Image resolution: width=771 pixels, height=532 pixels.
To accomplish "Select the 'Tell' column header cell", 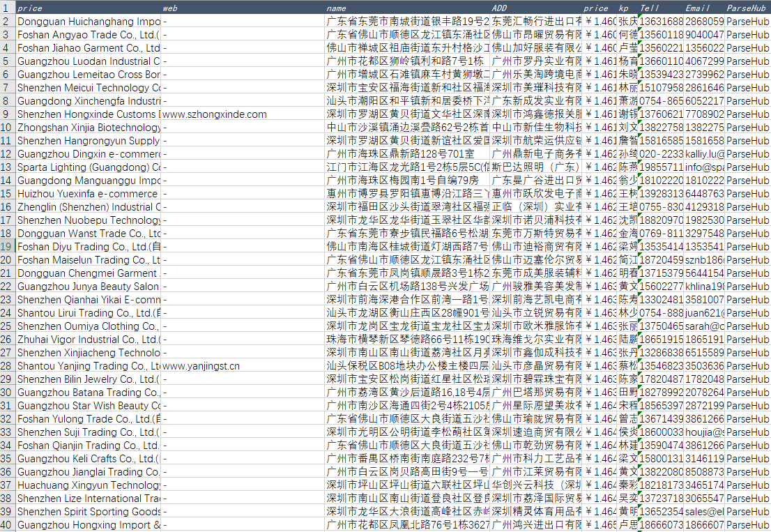I will click(x=661, y=8).
